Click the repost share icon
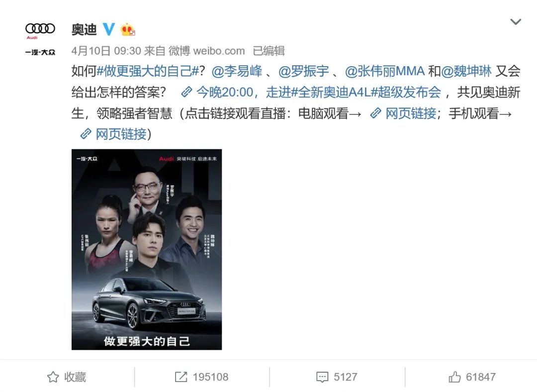The width and height of the screenshot is (537, 392). (x=181, y=377)
